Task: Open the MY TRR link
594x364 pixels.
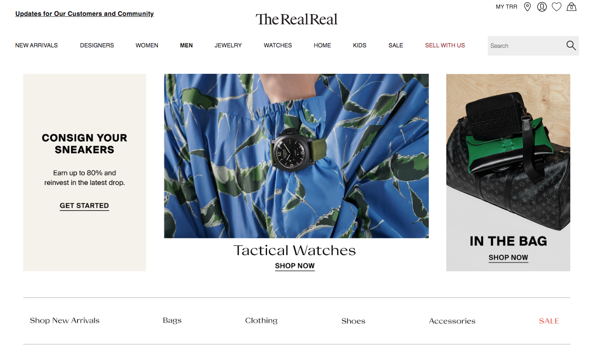Action: [506, 7]
